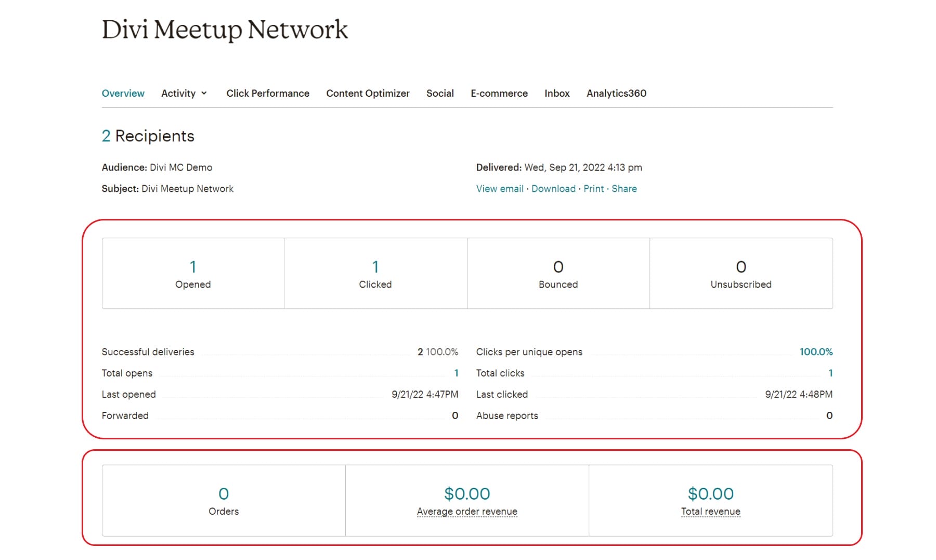Click the Clicked statistic box
Screen dimensions: 936x560
tap(375, 273)
